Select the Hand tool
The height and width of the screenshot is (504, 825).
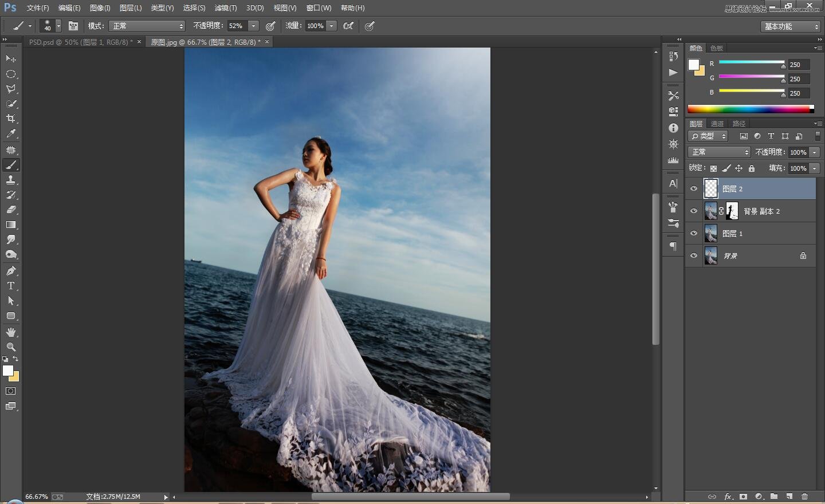pos(11,332)
